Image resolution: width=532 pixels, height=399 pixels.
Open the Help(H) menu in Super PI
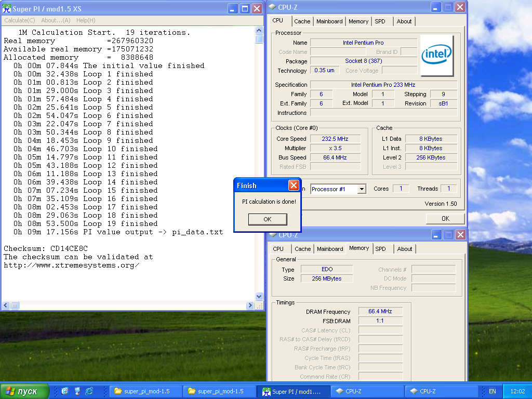click(86, 20)
